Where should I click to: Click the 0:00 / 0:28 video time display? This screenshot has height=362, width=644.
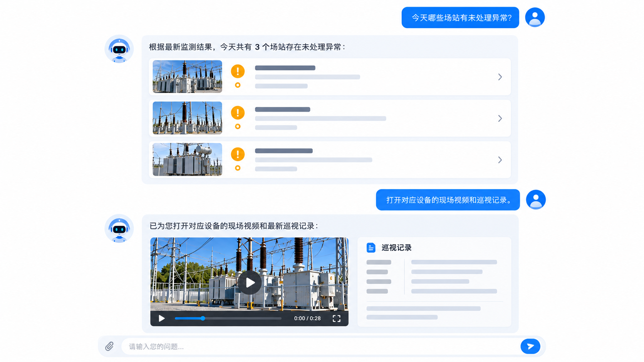(x=307, y=319)
